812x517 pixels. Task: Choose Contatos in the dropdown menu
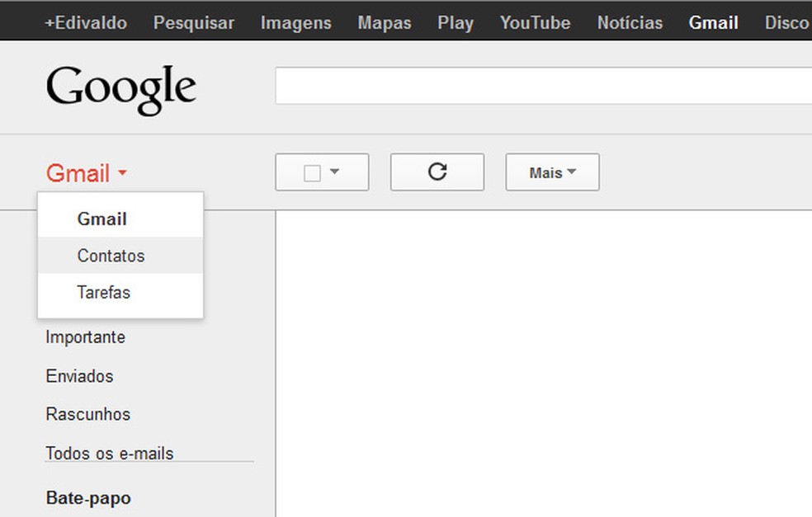coord(120,256)
